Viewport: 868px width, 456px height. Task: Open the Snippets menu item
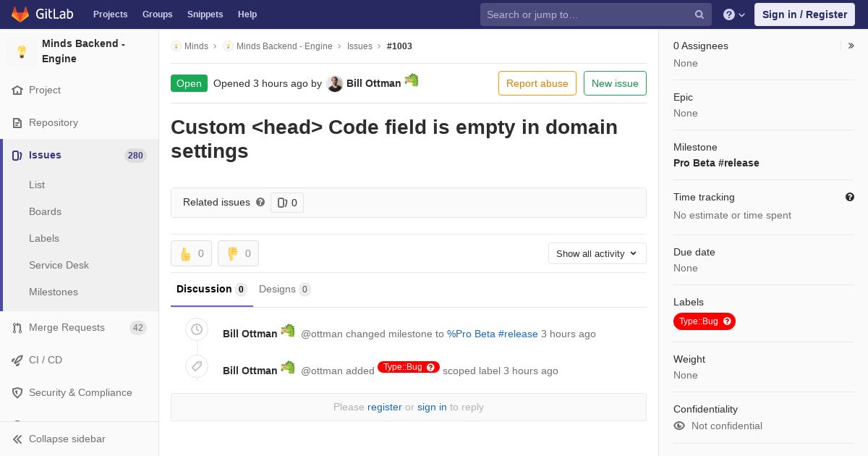point(205,14)
